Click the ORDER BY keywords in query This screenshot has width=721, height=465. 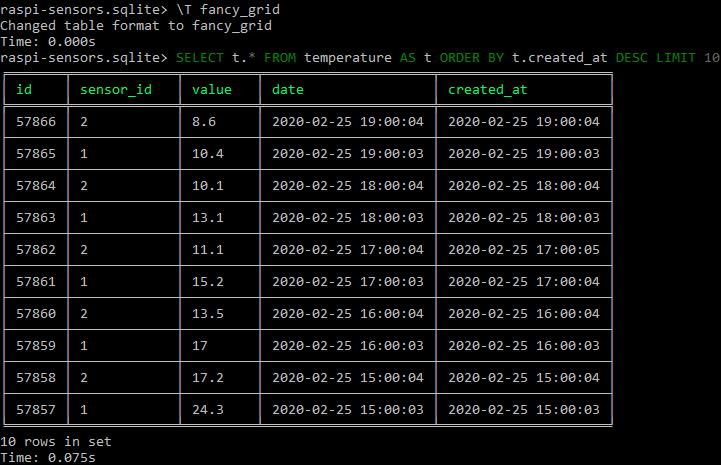point(472,57)
